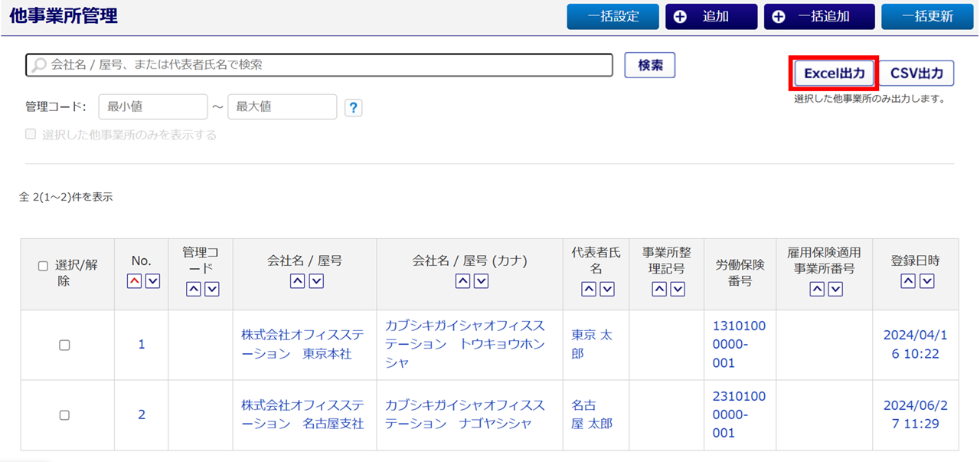Sort No. column descending
The height and width of the screenshot is (462, 980).
[x=153, y=281]
